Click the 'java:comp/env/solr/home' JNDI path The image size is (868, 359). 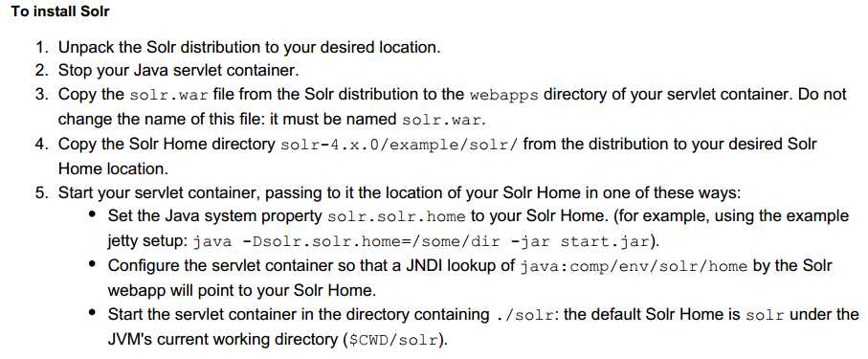pos(634,266)
